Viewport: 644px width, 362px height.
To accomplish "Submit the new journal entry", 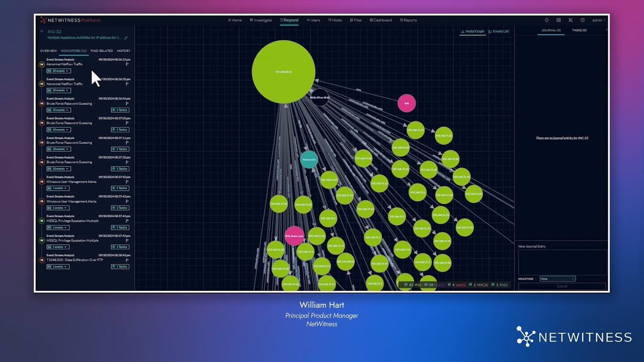I will [562, 286].
